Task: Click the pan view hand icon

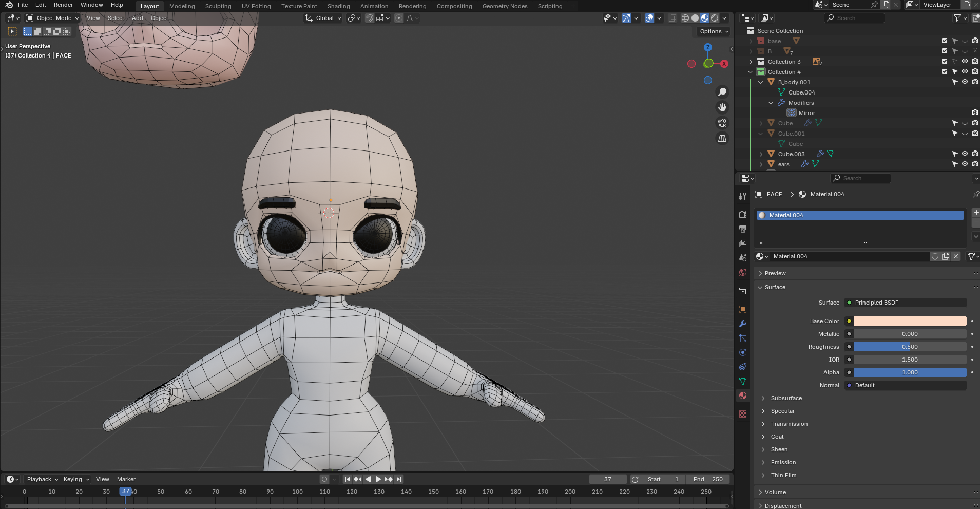Action: (722, 107)
